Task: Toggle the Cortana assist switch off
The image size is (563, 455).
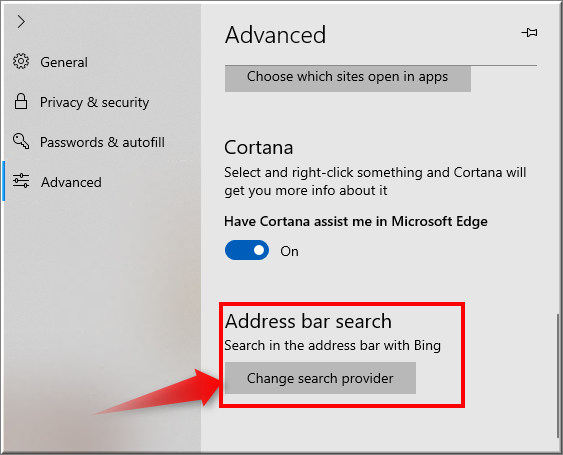Action: coord(247,250)
